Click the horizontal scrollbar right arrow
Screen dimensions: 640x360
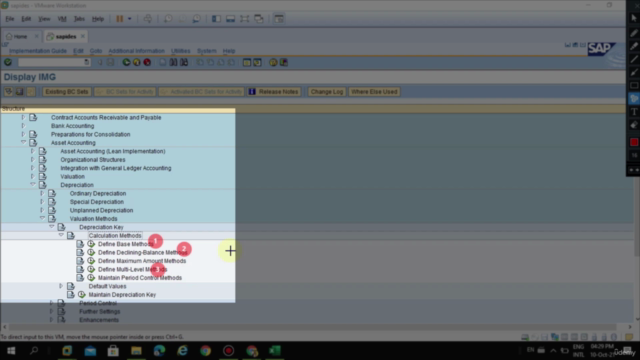630,327
